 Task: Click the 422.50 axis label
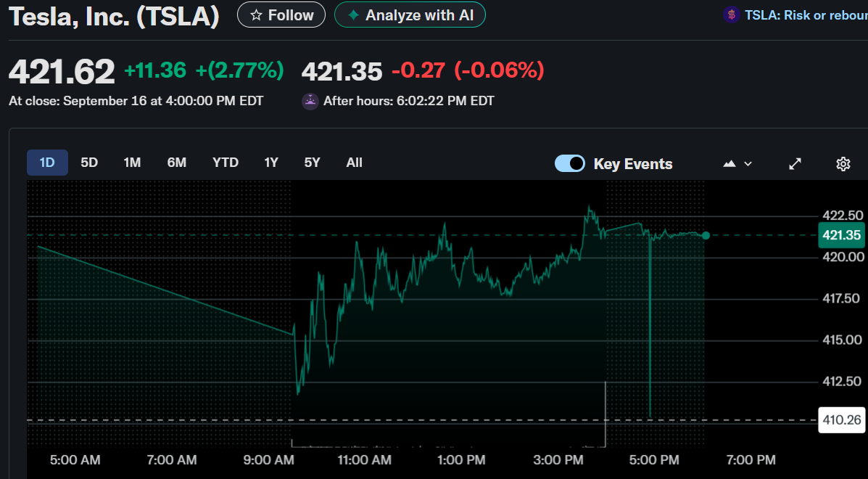[x=841, y=216]
